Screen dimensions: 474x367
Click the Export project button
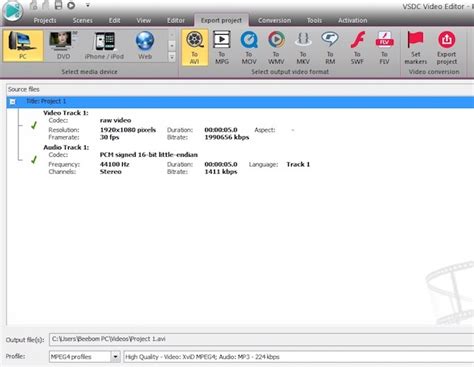pyautogui.click(x=447, y=47)
